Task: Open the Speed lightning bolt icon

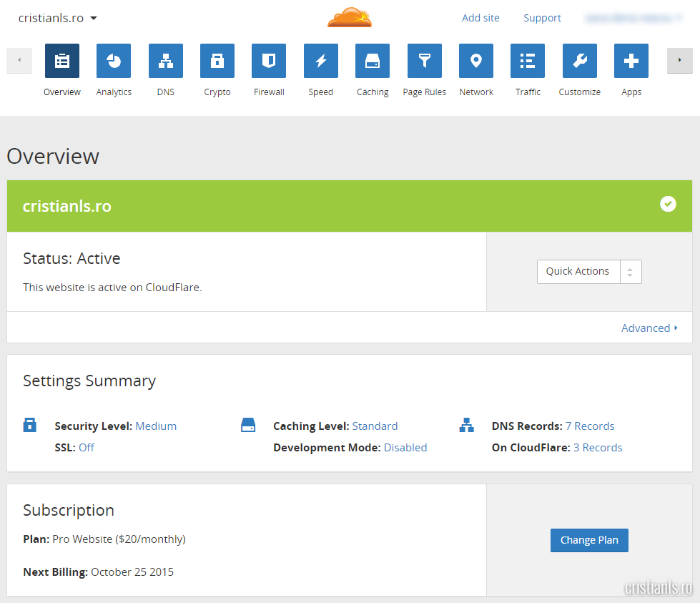Action: point(320,62)
